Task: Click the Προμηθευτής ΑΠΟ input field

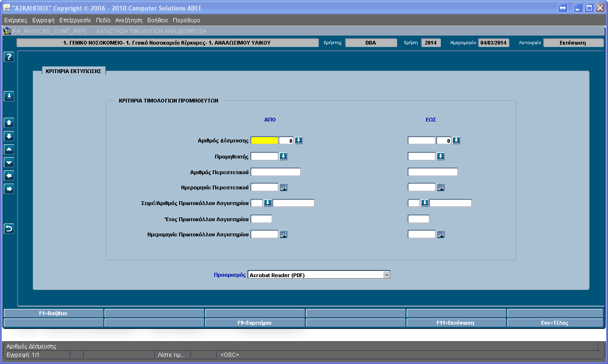Action: (264, 156)
